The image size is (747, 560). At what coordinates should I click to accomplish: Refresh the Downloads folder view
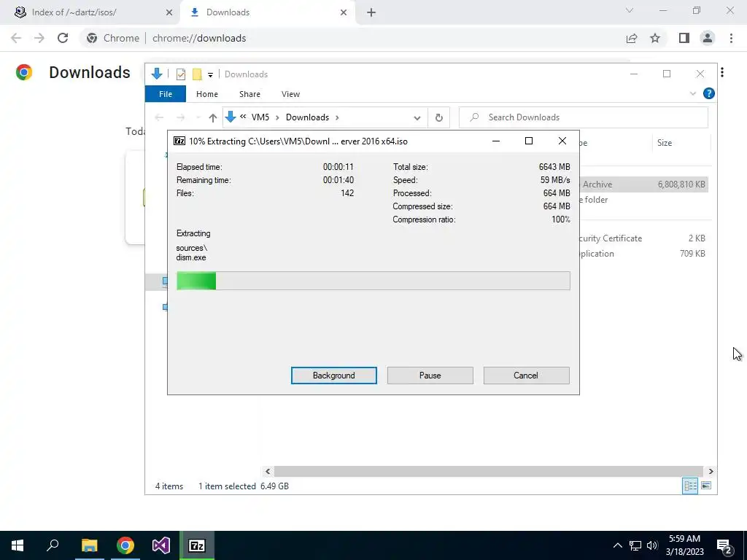[x=438, y=117]
